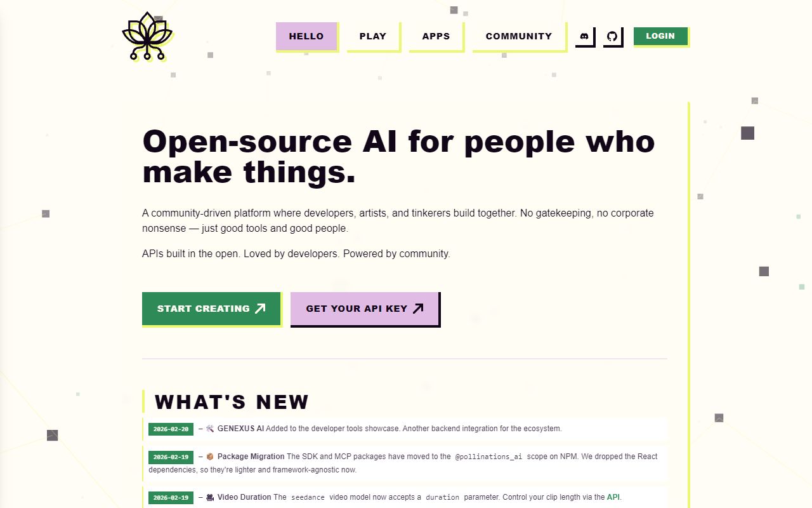Click the hammer emoji beside GENEXUS AI
The width and height of the screenshot is (812, 508).
[210, 429]
